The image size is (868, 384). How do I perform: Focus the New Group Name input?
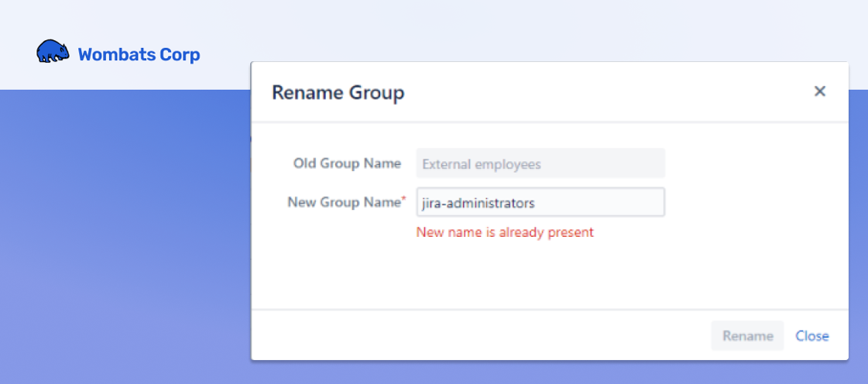(540, 203)
